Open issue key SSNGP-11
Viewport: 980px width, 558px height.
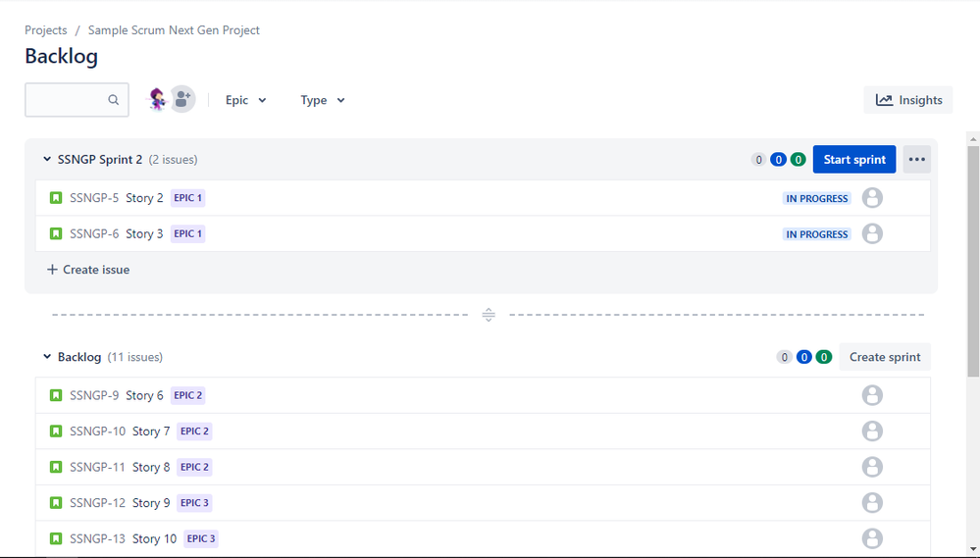(97, 467)
